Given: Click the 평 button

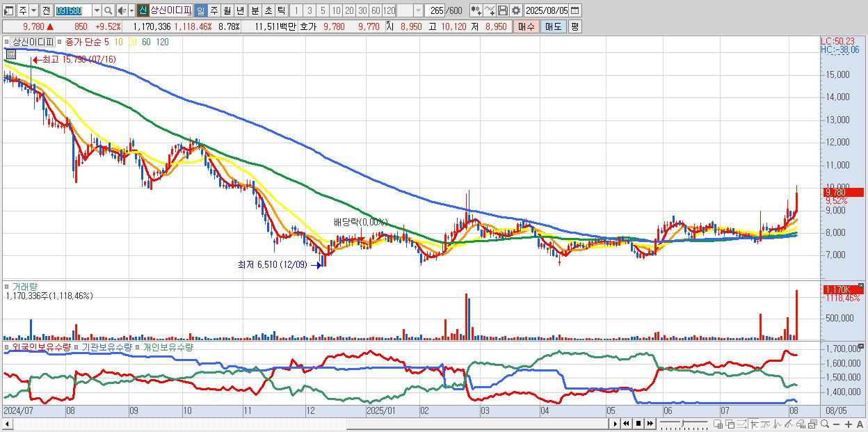Looking at the screenshot, I should [x=574, y=26].
